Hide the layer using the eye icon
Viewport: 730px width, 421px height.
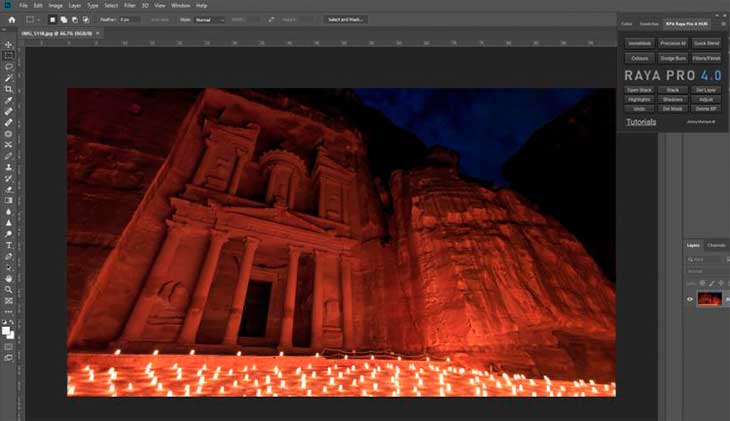click(690, 299)
